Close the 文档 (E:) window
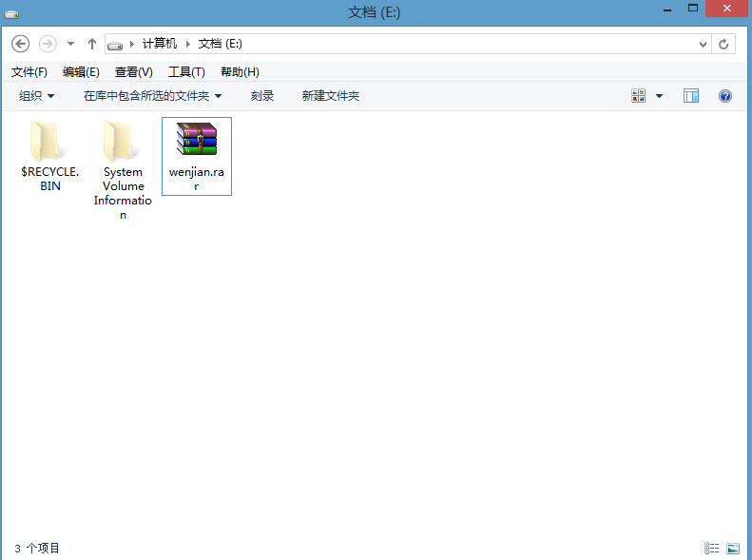 click(726, 9)
